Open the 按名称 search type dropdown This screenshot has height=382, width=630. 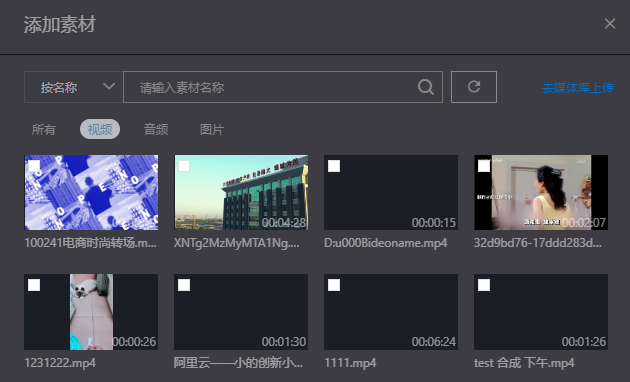(x=74, y=87)
